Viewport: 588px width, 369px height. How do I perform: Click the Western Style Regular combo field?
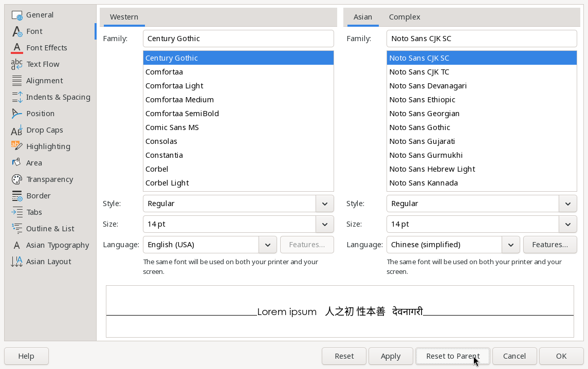pos(230,204)
